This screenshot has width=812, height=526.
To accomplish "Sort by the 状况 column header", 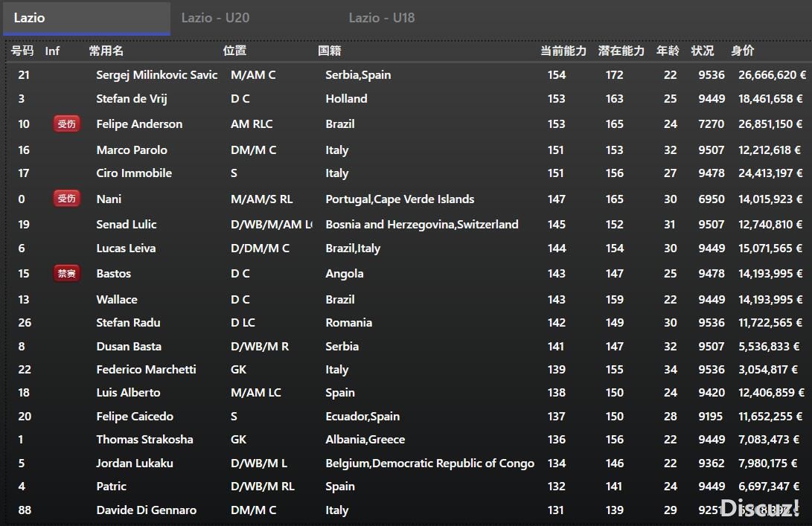I will (x=703, y=51).
